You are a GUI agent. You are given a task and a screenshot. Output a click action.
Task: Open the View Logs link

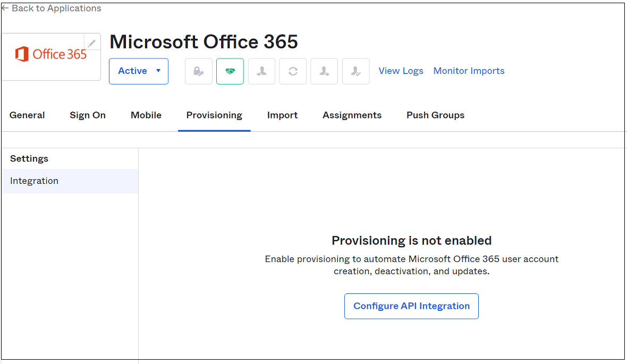(x=401, y=71)
